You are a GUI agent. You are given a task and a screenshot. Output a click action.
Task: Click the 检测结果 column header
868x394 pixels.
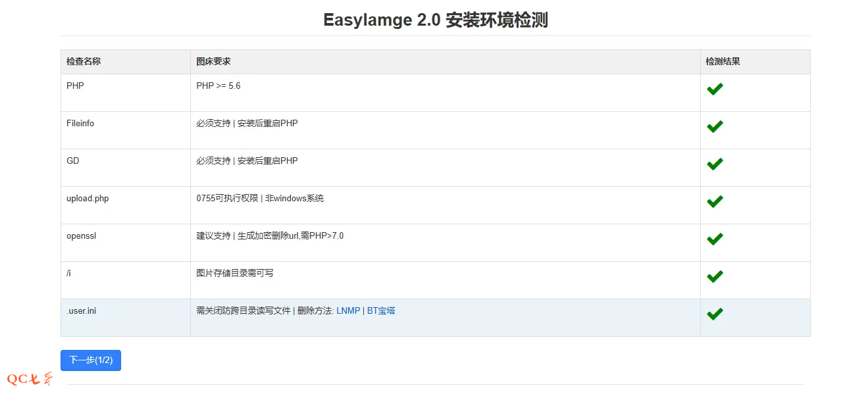(x=723, y=61)
